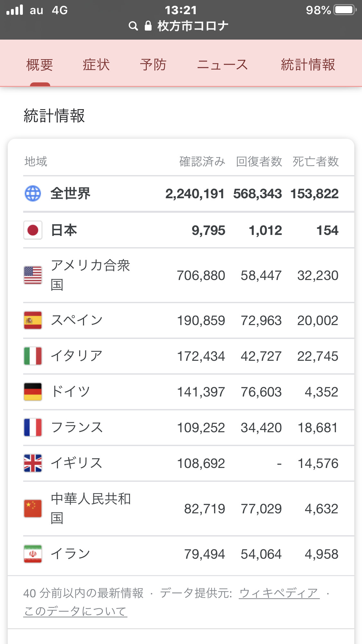Open the ニュース tab
362x644 pixels.
coord(222,65)
